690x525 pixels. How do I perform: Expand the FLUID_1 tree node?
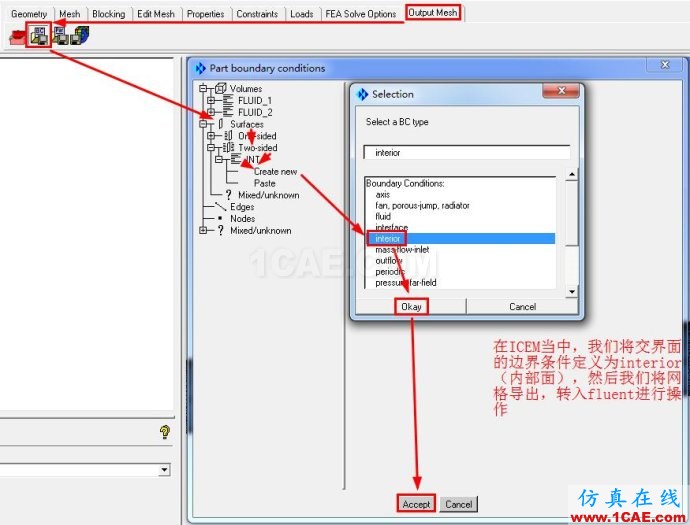[211, 100]
